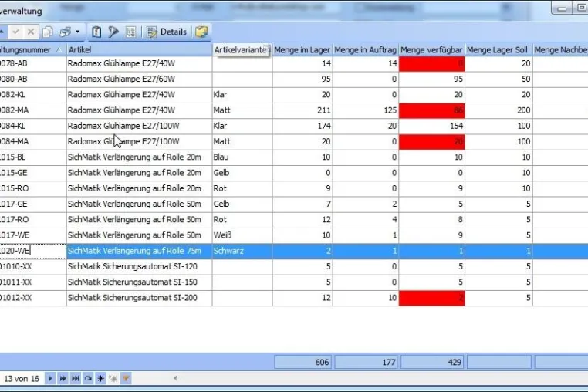This screenshot has width=588, height=392.
Task: Jump to the last record
Action: tap(76, 378)
